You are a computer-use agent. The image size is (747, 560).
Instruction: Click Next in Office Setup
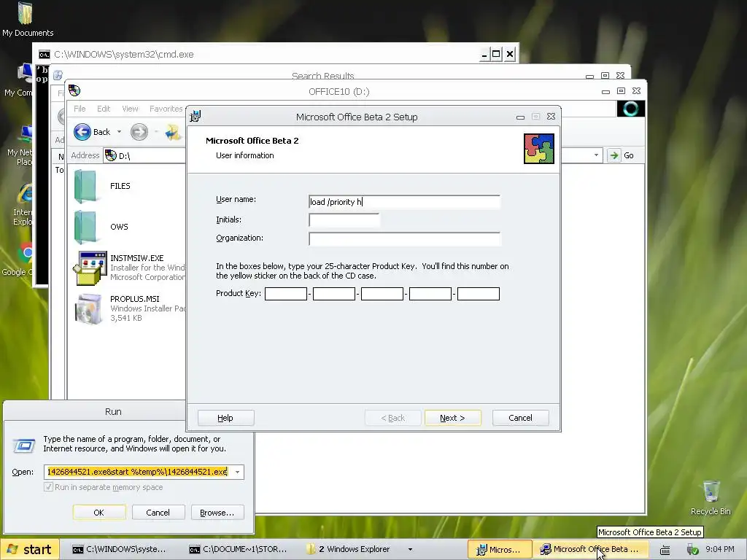[452, 418]
